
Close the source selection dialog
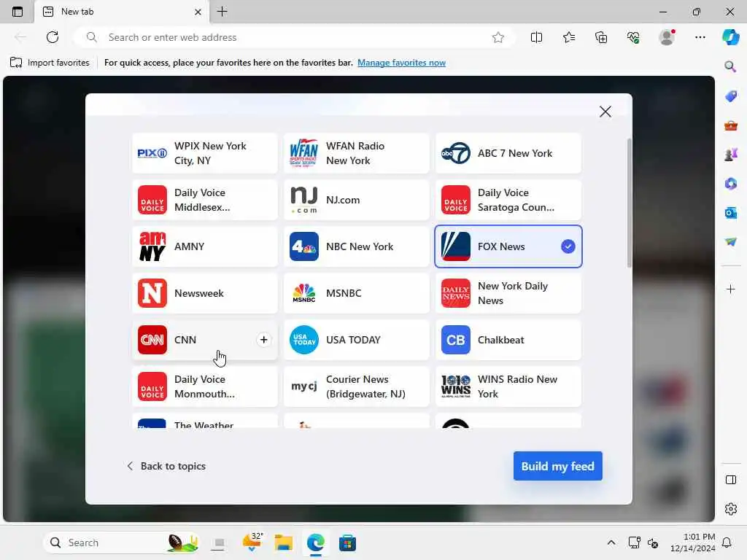click(605, 112)
